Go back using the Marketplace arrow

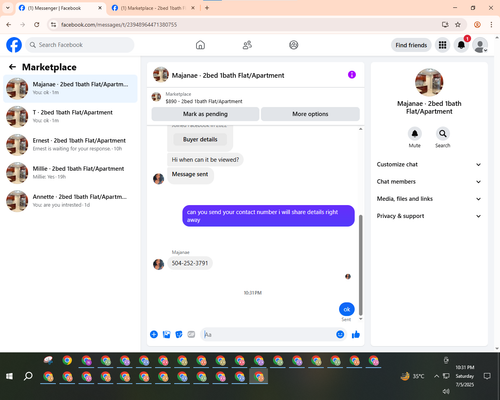[12, 67]
